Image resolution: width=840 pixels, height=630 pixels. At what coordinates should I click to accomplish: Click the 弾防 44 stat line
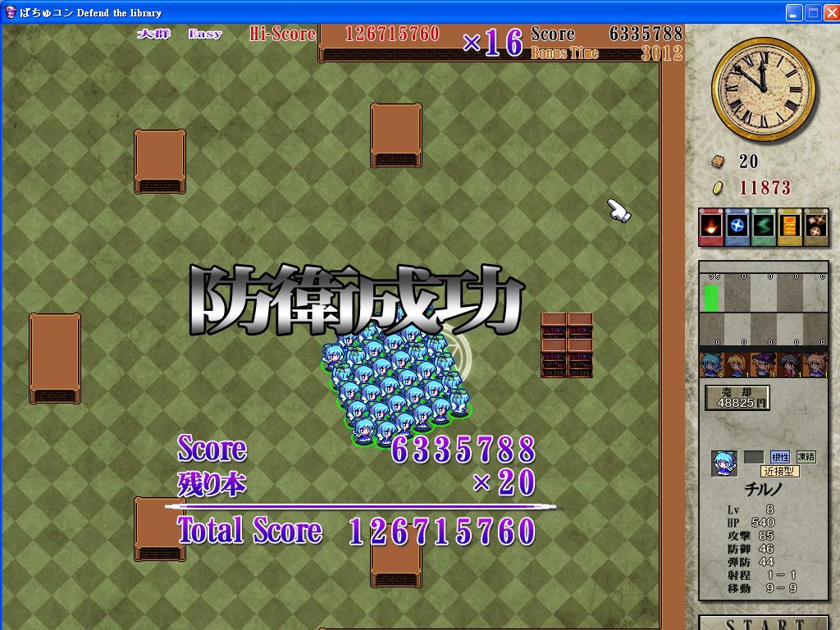751,562
